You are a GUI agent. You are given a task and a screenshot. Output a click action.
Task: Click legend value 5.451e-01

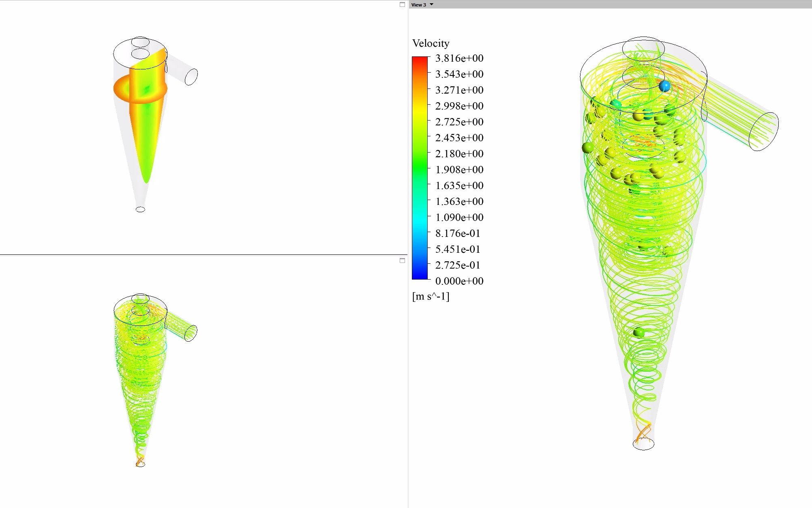coord(458,249)
